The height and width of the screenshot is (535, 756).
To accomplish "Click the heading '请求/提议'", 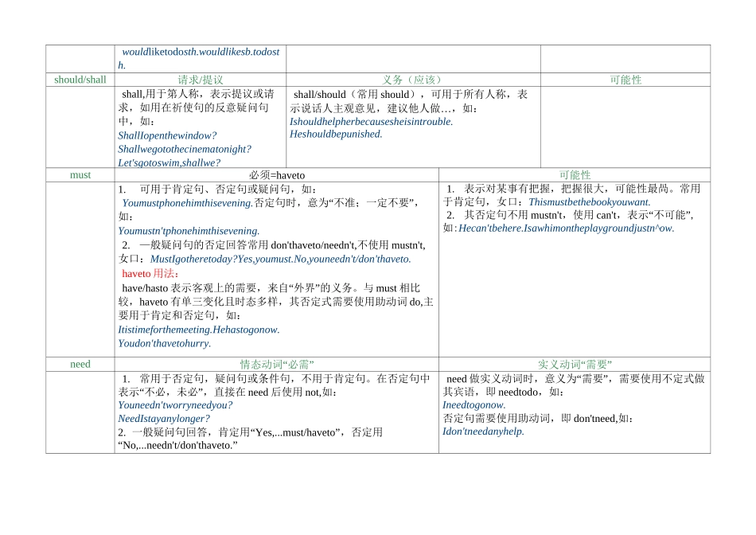I will [200, 80].
